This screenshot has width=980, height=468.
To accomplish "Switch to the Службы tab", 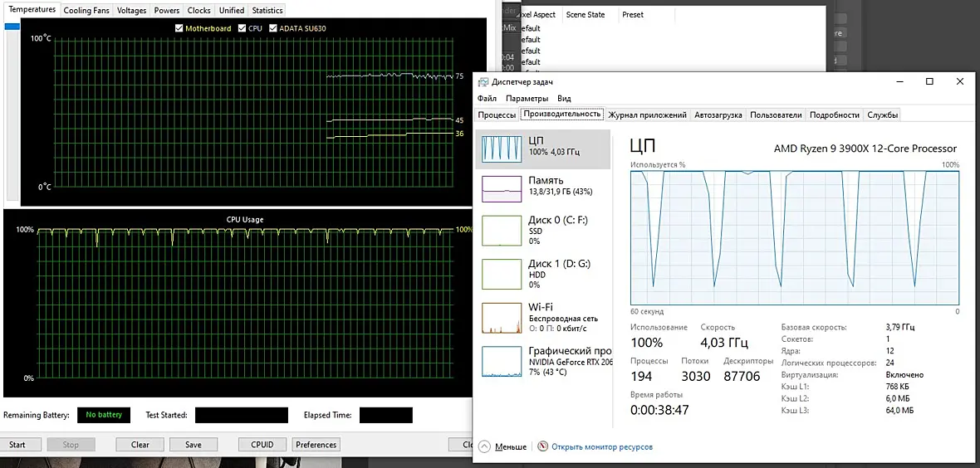I will tap(883, 115).
